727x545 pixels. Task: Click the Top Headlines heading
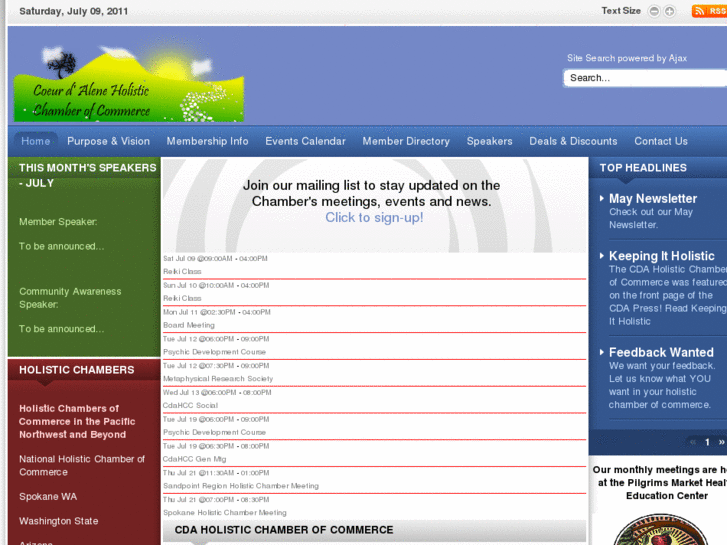tap(643, 168)
